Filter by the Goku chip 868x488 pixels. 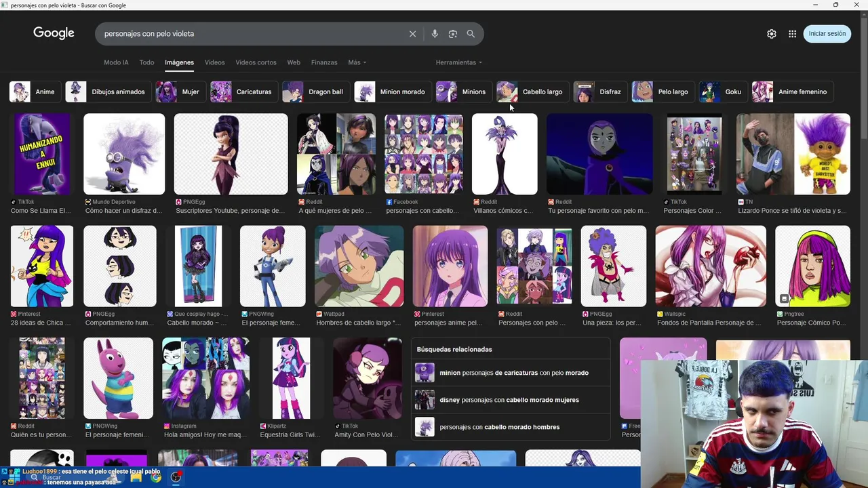coord(723,91)
